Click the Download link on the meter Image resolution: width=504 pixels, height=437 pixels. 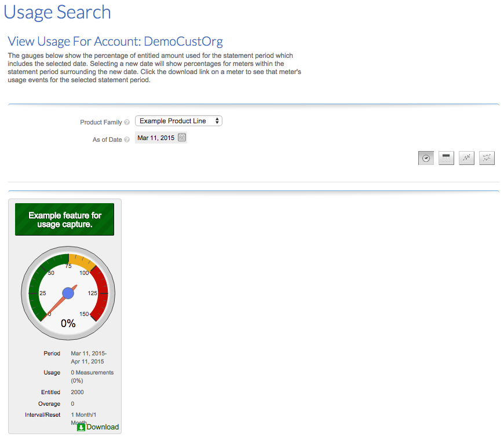(103, 427)
